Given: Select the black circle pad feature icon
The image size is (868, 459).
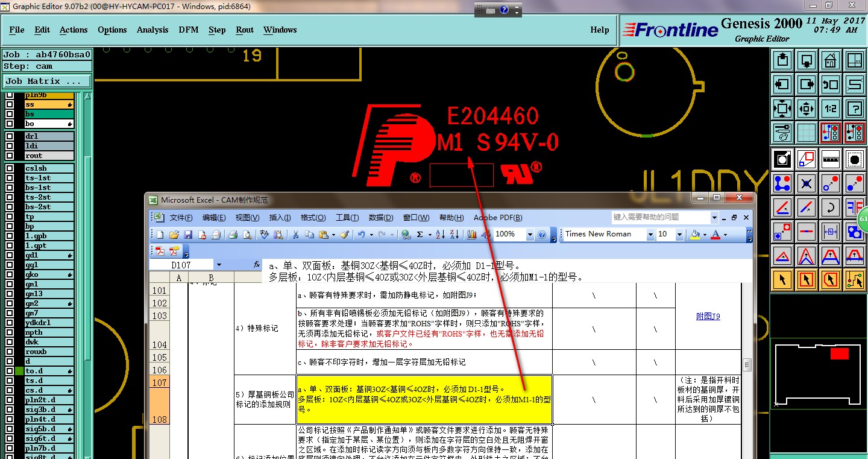Looking at the screenshot, I should pos(854,159).
